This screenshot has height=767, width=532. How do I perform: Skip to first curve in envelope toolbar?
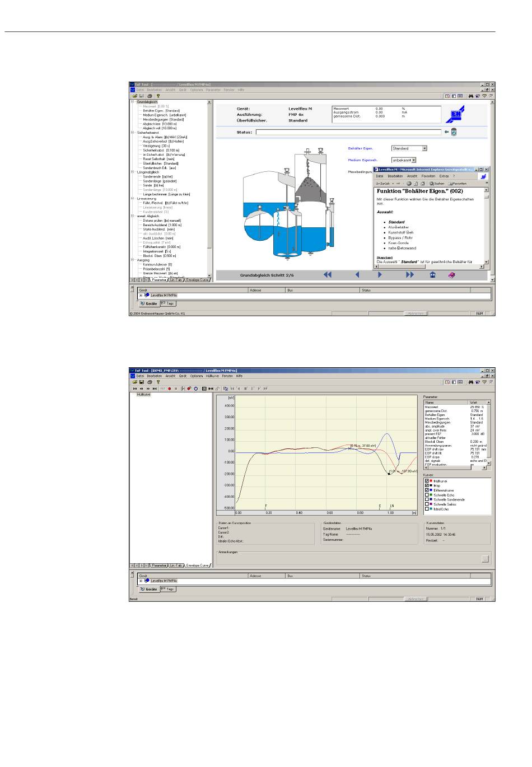click(135, 388)
